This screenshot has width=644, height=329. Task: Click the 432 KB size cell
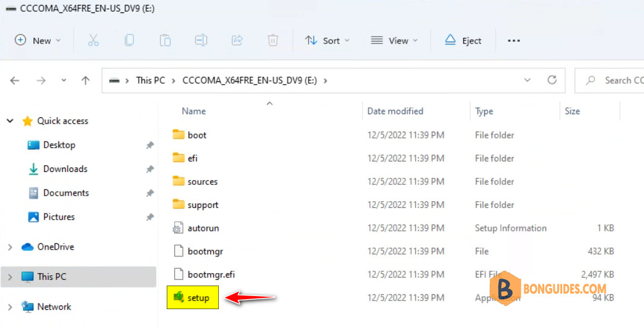tap(601, 251)
